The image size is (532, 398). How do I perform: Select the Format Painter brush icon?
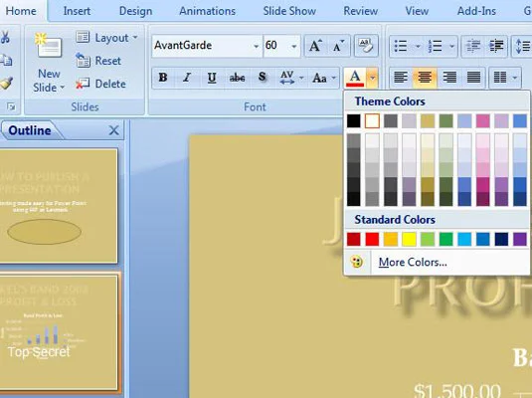coord(7,84)
